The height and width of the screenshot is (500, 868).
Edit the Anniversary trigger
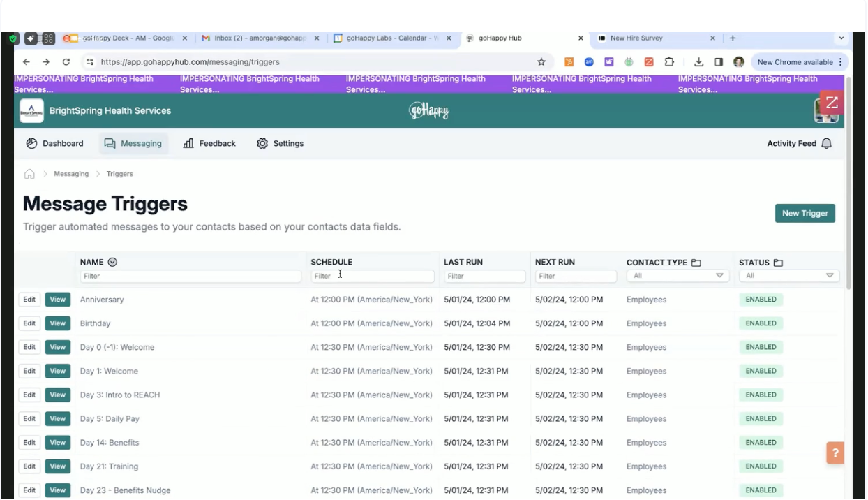pos(29,299)
